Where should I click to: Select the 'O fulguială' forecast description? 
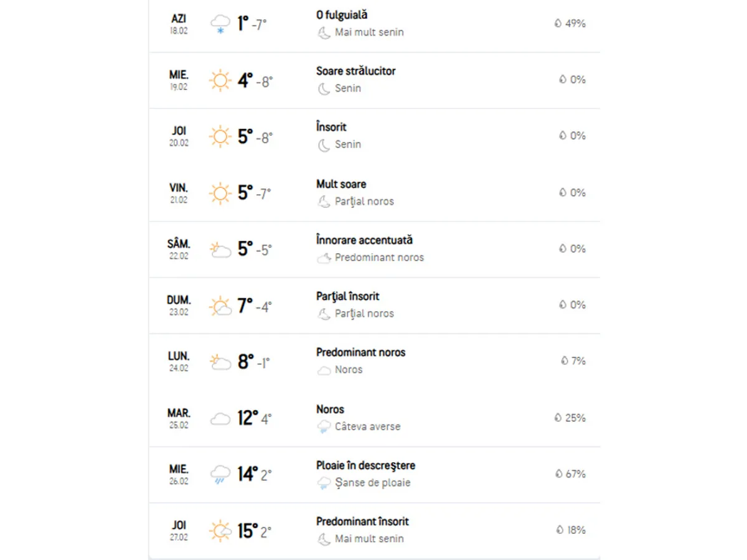pyautogui.click(x=342, y=15)
